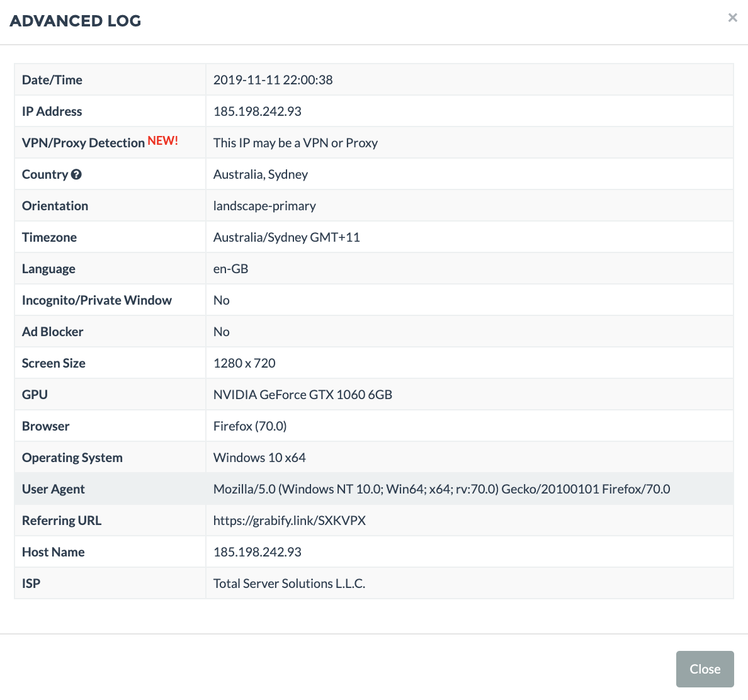This screenshot has height=700, width=748.
Task: Click the 1280 x 720 screen size value
Action: tap(244, 363)
